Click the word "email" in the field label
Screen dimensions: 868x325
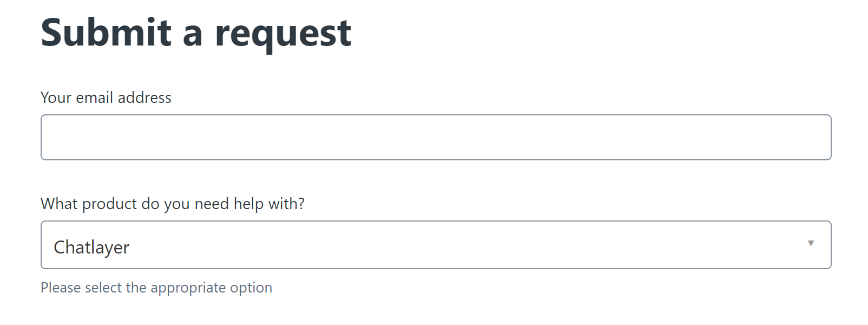(x=95, y=97)
